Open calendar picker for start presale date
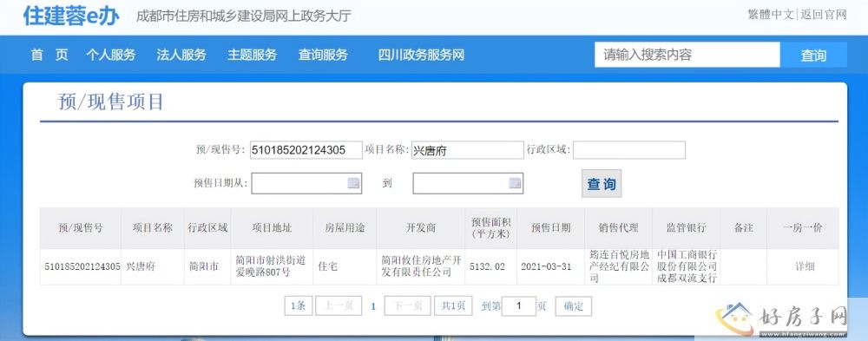Image resolution: width=868 pixels, height=341 pixels. click(x=353, y=183)
